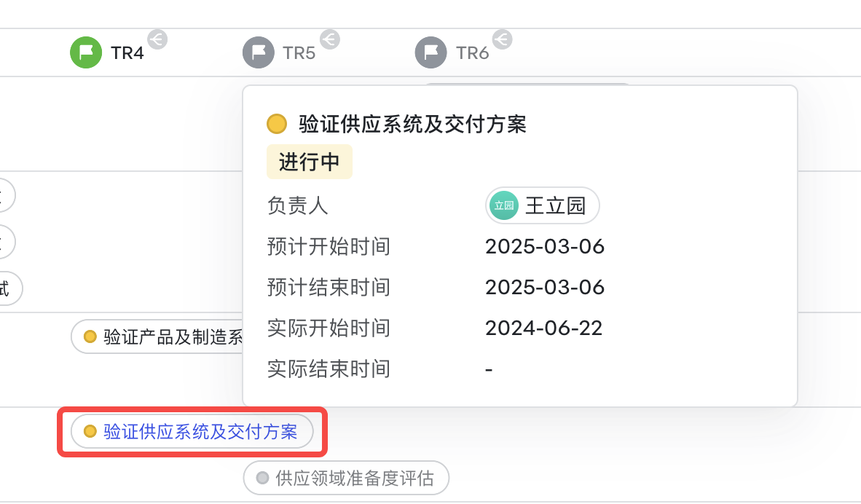Click the yellow status circle in popup header
Screen dimensions: 861x504
click(x=277, y=124)
